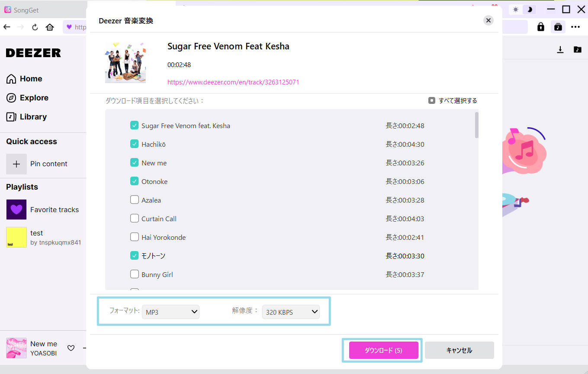Open the music library icon beside the lock
The height and width of the screenshot is (374, 588).
(x=558, y=27)
